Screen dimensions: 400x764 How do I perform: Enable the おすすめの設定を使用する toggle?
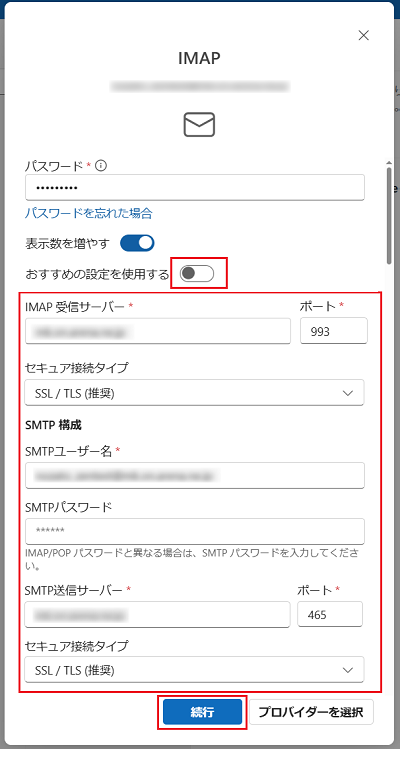(x=197, y=274)
